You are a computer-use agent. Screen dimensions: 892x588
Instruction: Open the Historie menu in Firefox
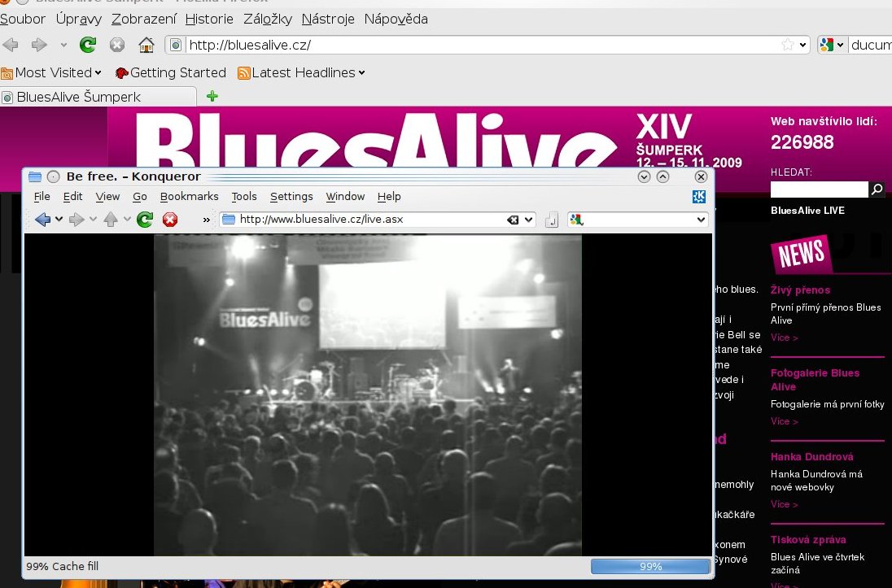[208, 19]
